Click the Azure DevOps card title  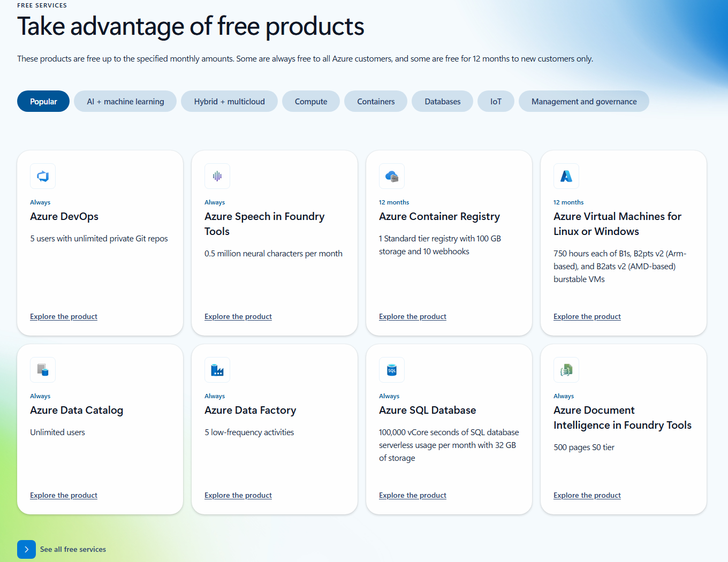coord(64,216)
